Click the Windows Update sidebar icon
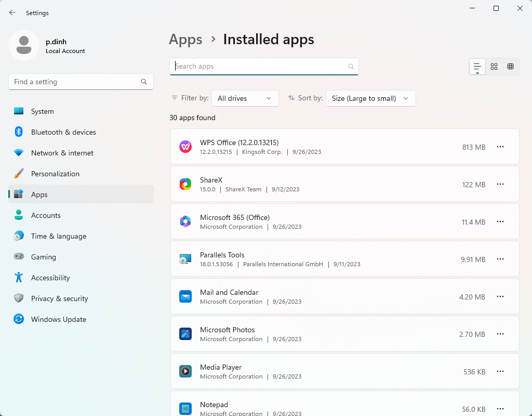Screen dimensions: 532x416 [x=19, y=319]
